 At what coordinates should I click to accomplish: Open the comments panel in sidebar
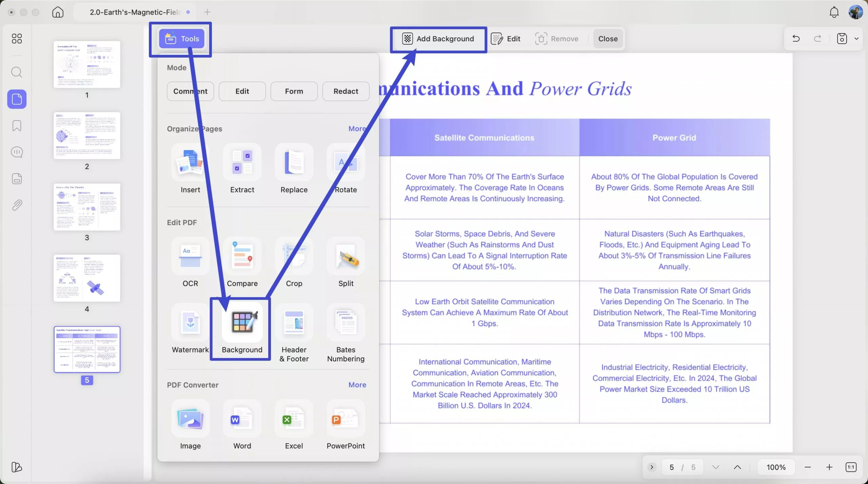17,152
